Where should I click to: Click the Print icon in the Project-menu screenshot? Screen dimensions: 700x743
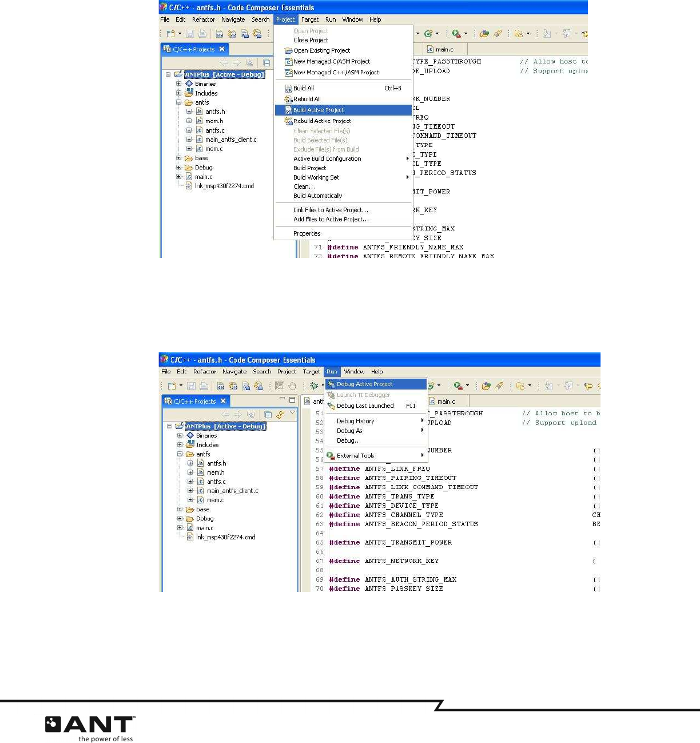point(202,34)
